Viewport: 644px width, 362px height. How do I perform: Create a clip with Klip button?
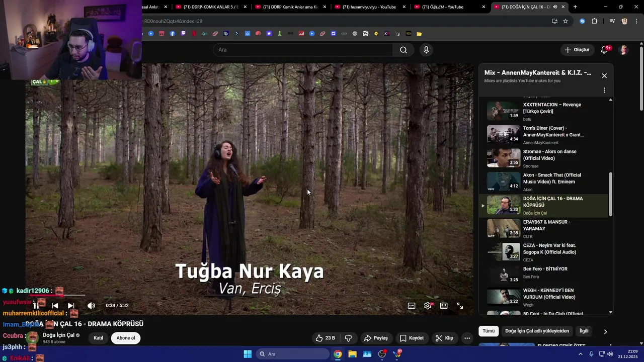[x=444, y=338]
